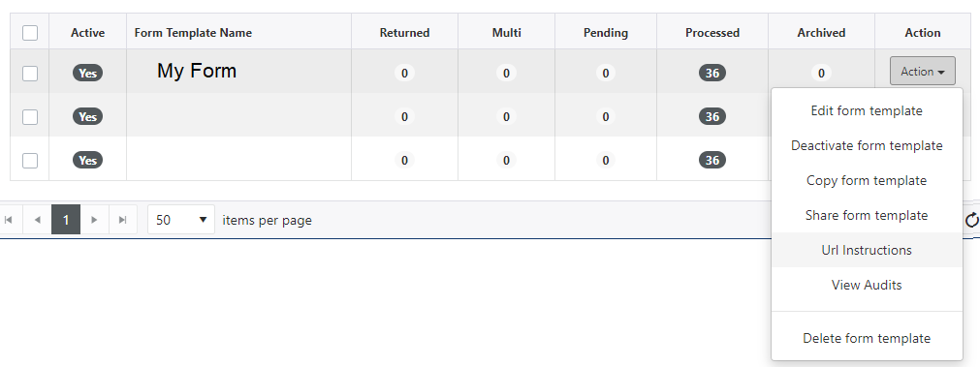The image size is (980, 367).
Task: Expand the 50 items per page dropdown
Action: click(x=181, y=220)
